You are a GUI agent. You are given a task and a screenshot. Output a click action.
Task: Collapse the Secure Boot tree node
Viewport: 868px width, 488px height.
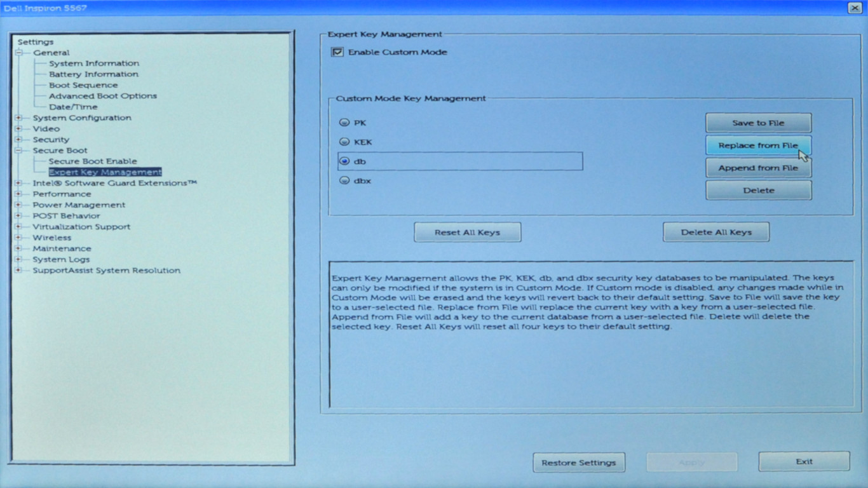18,151
